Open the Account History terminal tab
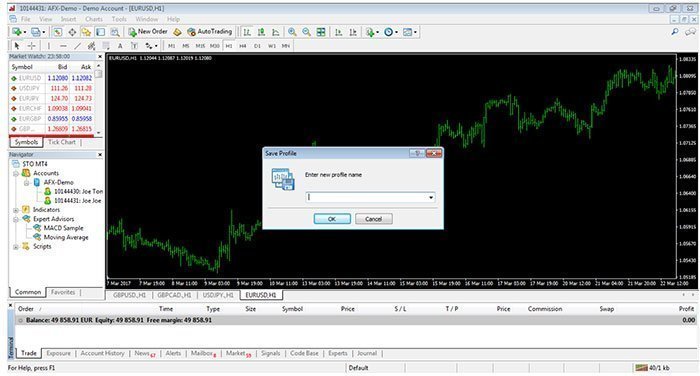 (x=102, y=353)
